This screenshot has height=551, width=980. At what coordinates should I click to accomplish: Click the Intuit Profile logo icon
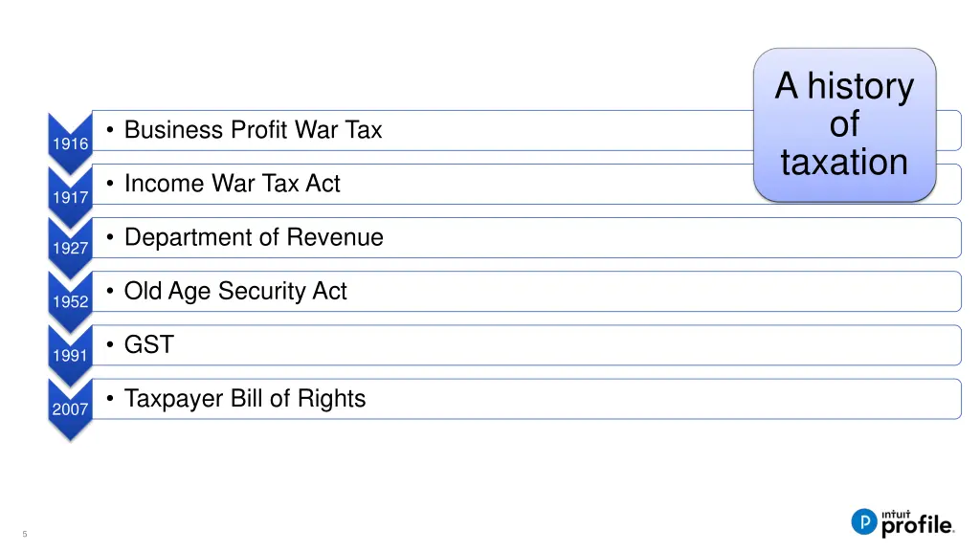[864, 521]
